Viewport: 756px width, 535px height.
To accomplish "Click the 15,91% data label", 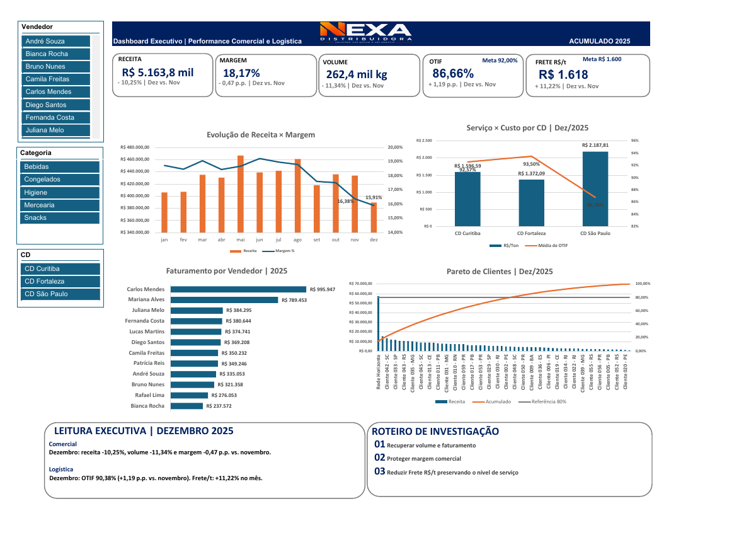I will point(373,197).
